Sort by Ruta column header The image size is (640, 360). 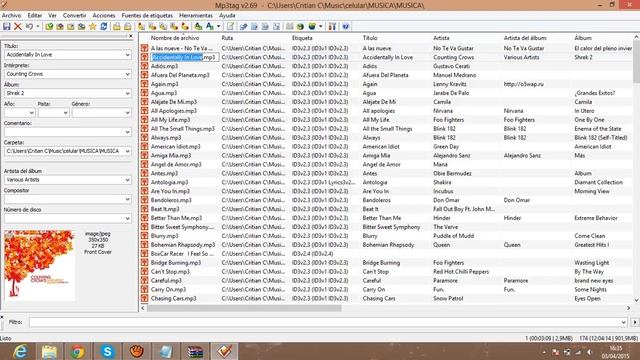click(x=227, y=38)
